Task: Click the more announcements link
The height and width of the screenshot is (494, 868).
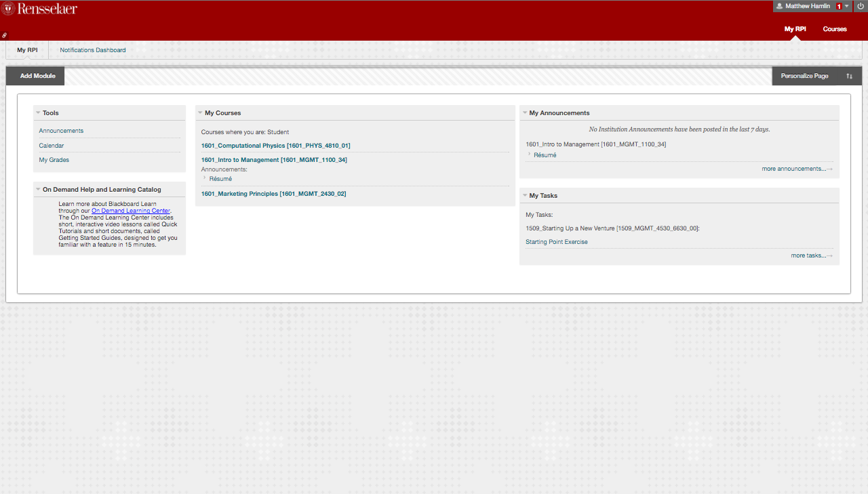Action: click(797, 169)
